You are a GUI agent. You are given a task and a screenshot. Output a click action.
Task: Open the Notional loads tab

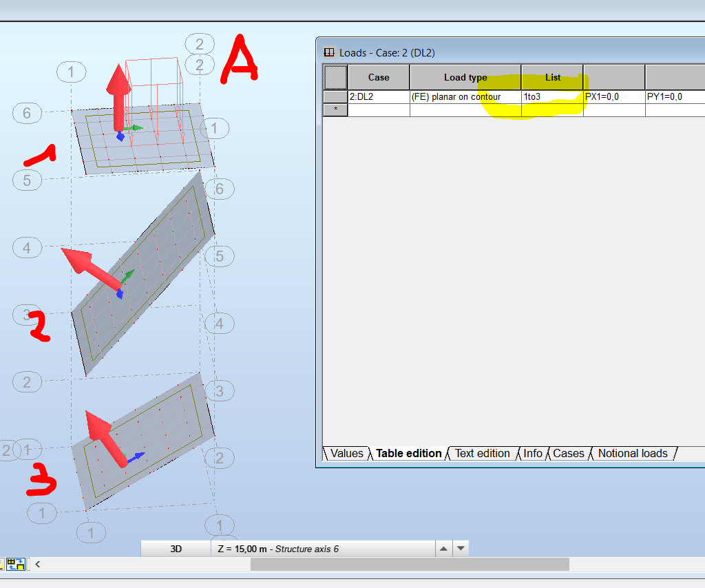pos(633,453)
